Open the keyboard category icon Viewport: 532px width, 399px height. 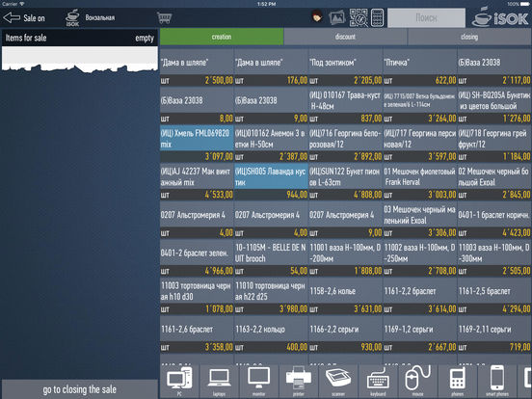pyautogui.click(x=378, y=381)
